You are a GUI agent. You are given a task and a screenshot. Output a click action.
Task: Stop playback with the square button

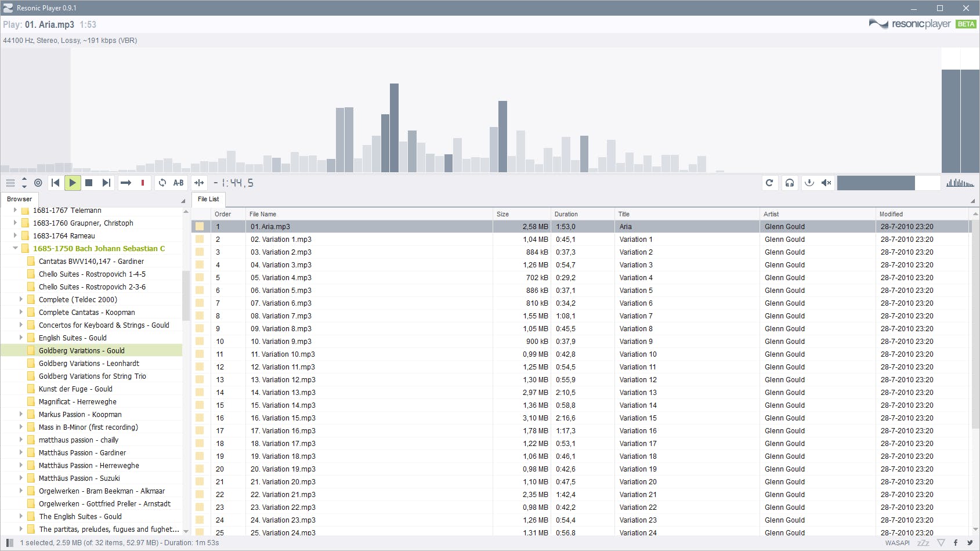89,183
